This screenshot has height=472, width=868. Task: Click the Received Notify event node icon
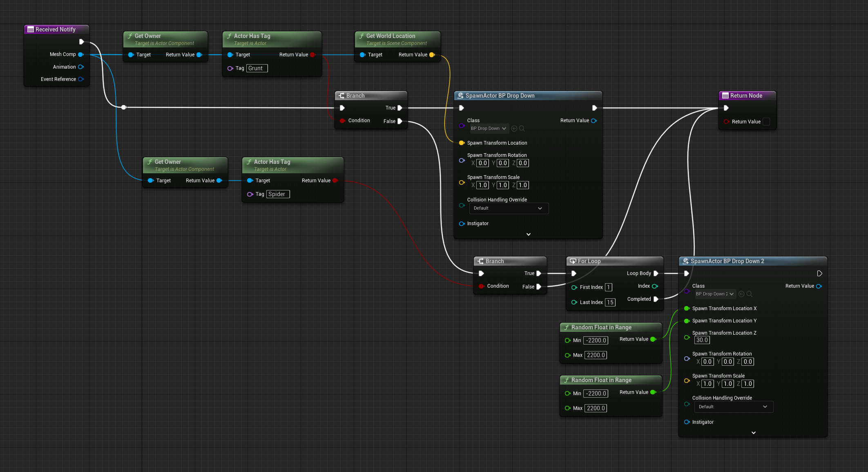pos(30,29)
